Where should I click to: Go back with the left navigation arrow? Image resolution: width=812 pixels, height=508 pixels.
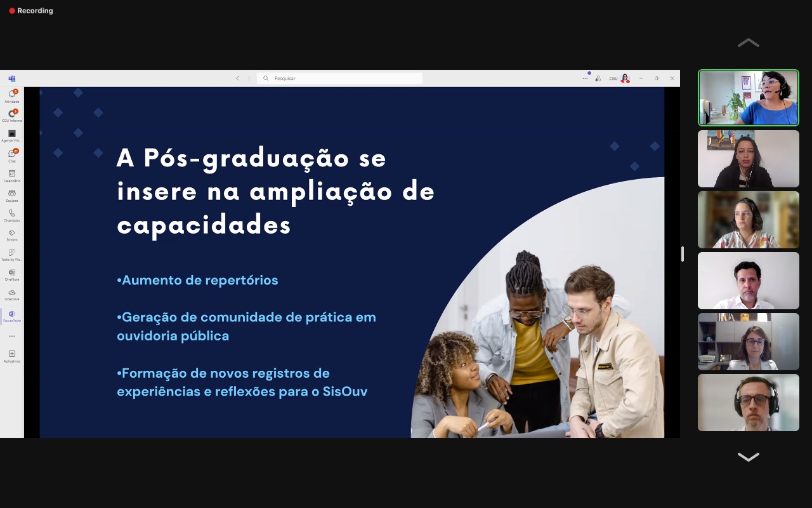tap(237, 78)
